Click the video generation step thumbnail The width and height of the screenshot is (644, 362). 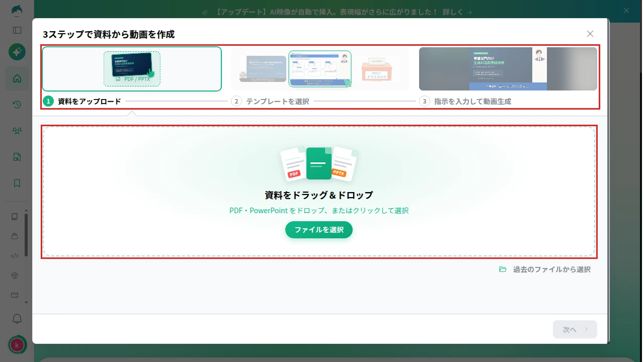508,69
